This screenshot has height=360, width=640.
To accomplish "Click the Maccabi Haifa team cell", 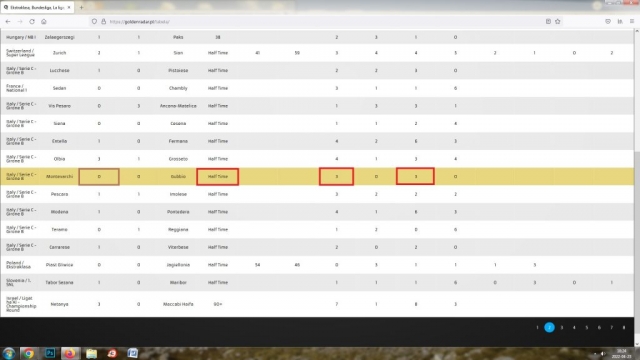I will point(178,304).
